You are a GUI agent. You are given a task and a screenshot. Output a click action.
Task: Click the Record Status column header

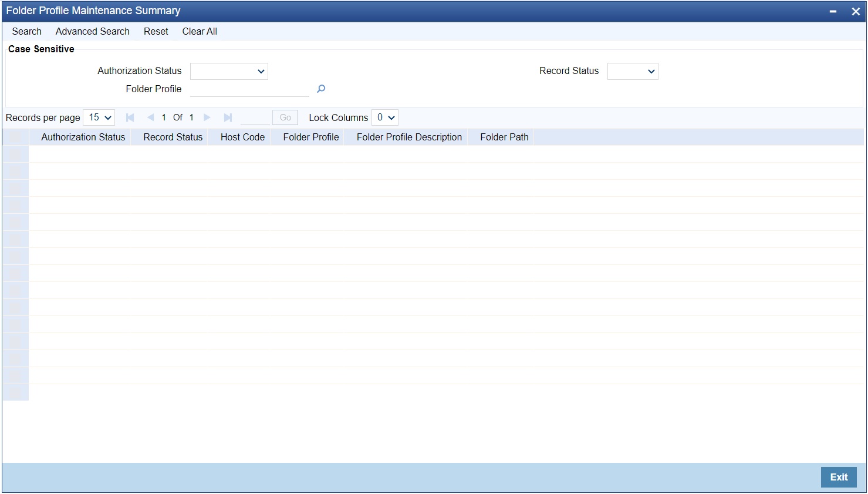(173, 137)
